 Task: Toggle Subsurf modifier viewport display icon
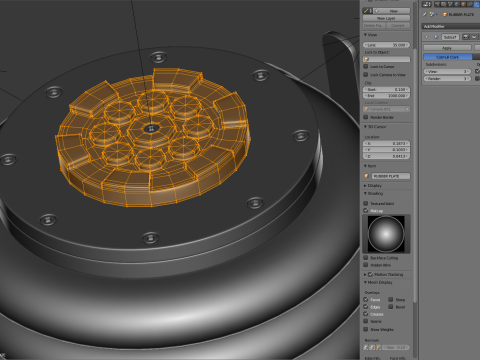[474, 37]
